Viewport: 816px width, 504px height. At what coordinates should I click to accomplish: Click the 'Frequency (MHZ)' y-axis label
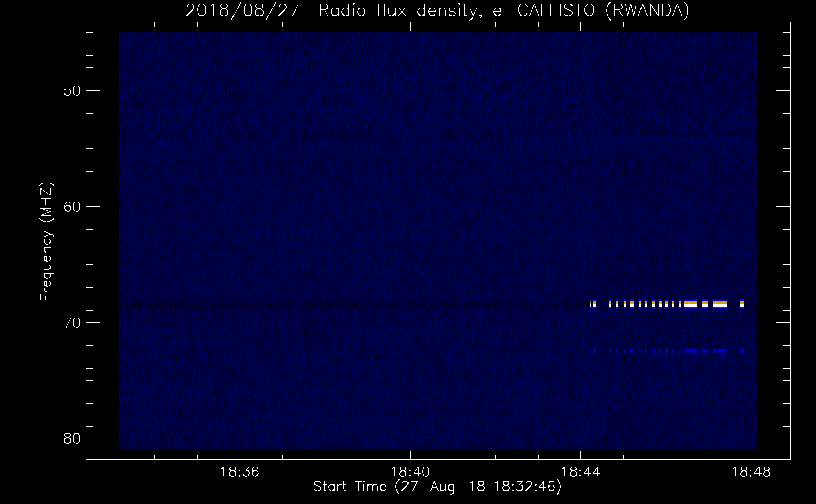[x=46, y=242]
